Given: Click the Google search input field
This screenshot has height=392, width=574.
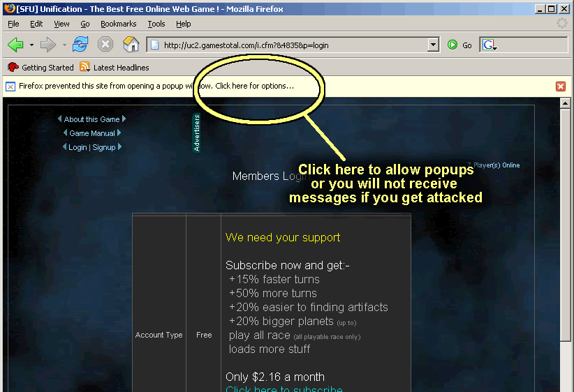Looking at the screenshot, I should tap(532, 45).
